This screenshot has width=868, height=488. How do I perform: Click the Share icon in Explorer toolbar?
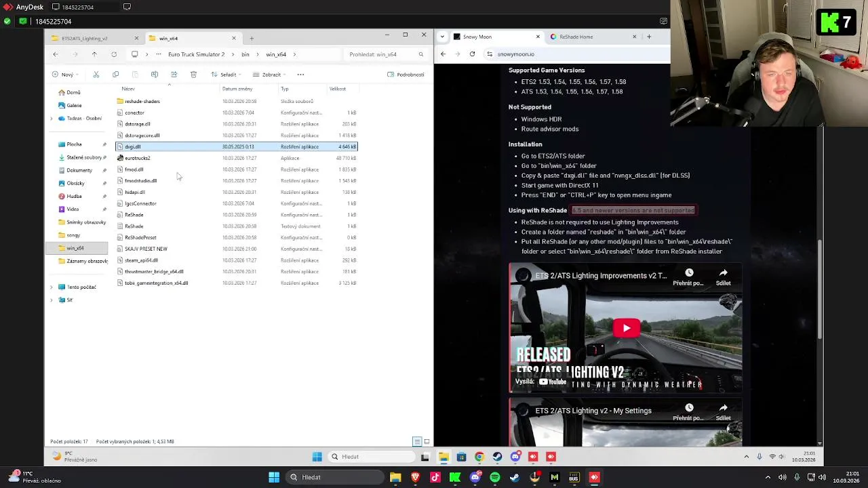[x=174, y=75]
